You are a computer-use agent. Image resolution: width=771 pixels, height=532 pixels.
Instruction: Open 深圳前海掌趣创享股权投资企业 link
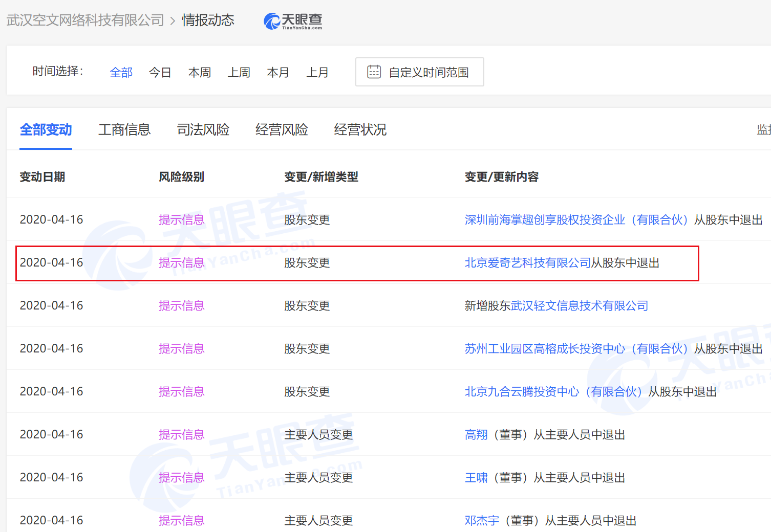tap(579, 220)
